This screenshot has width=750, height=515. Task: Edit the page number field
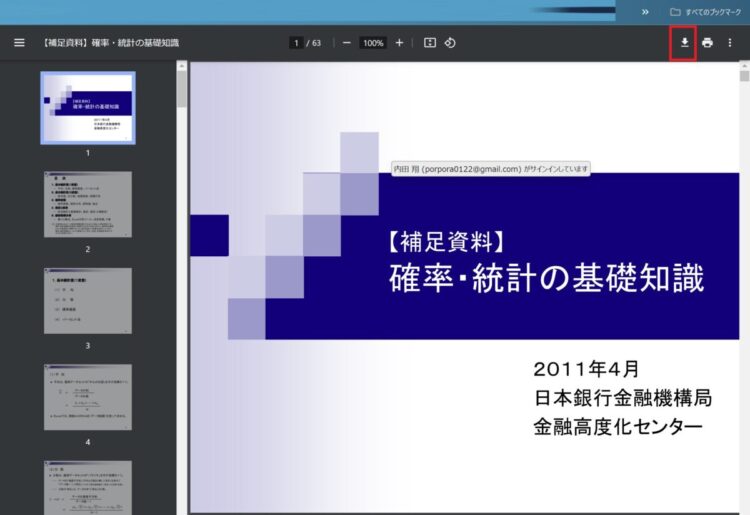coord(296,43)
